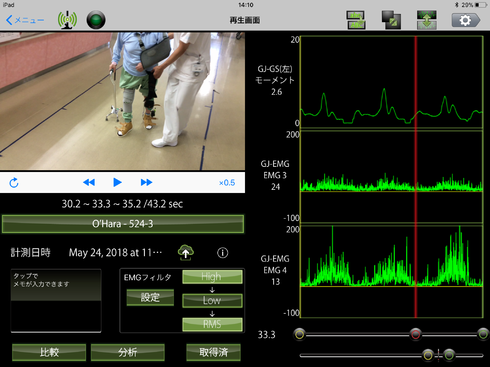Rewind the video playback

click(x=89, y=182)
